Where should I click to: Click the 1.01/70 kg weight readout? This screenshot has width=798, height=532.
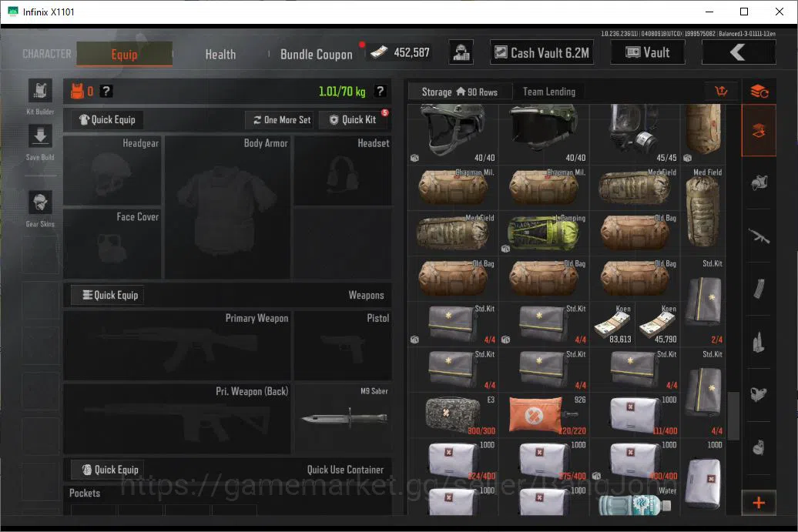342,92
